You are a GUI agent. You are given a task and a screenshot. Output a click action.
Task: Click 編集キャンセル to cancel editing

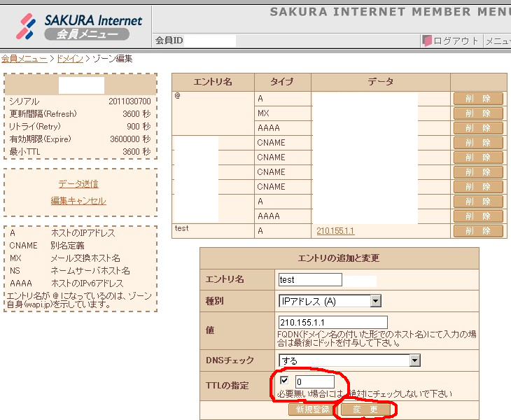78,201
